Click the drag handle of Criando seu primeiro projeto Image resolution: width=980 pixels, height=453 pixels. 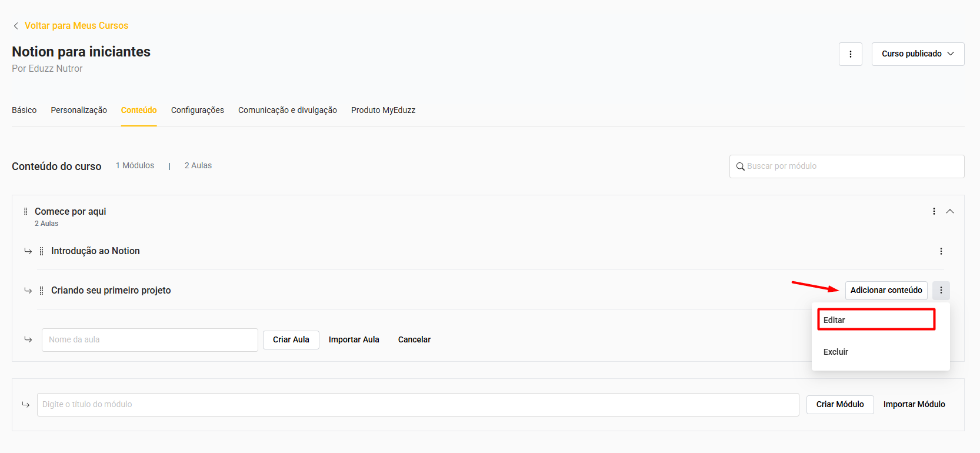[41, 291]
